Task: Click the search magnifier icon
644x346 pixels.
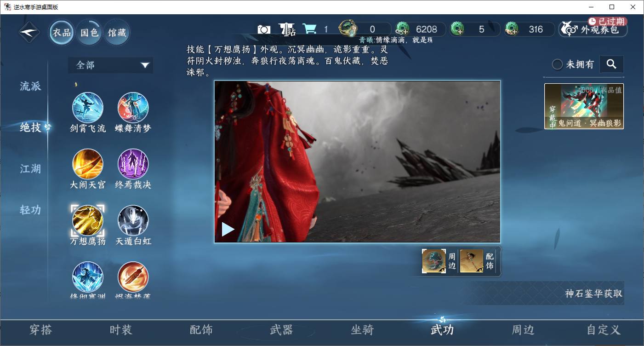Action: pos(611,64)
